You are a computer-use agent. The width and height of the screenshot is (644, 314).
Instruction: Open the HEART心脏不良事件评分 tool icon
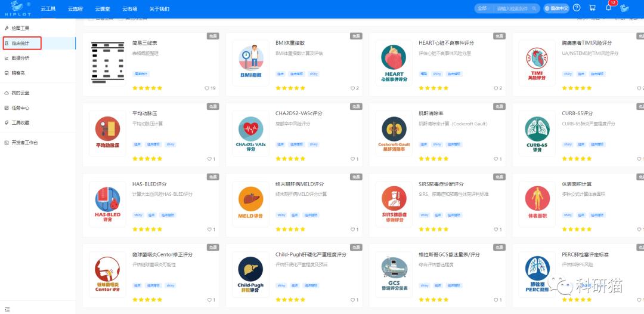tap(394, 63)
